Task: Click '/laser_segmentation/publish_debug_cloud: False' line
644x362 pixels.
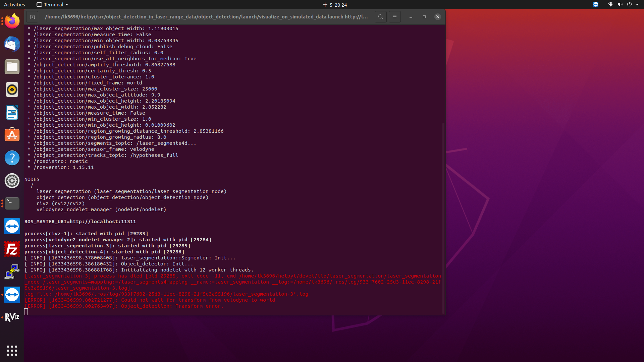Action: click(100, 47)
